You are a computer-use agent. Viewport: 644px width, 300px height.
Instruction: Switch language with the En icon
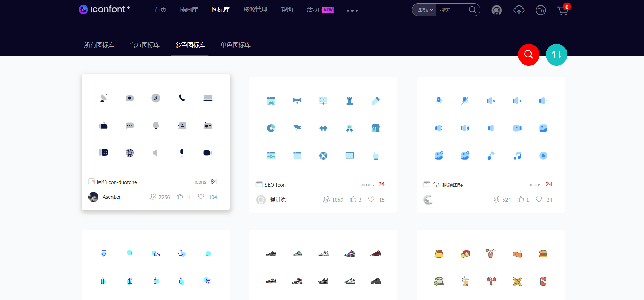540,10
